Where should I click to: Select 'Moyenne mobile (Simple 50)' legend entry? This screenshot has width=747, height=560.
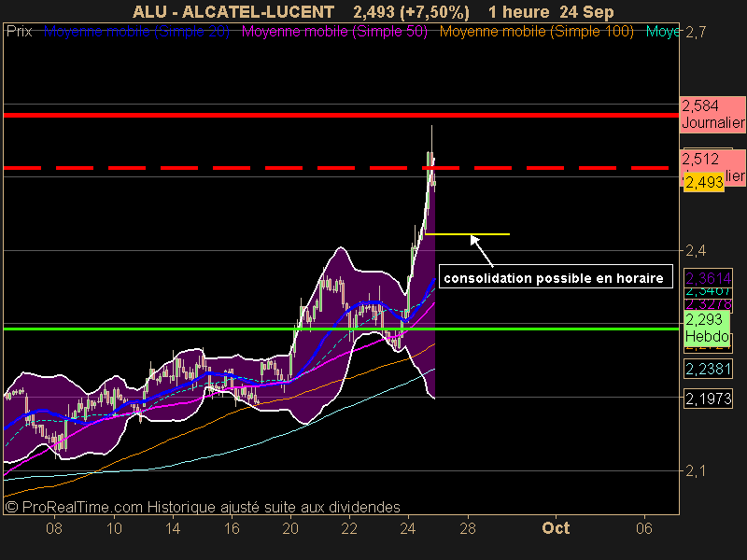coord(334,32)
